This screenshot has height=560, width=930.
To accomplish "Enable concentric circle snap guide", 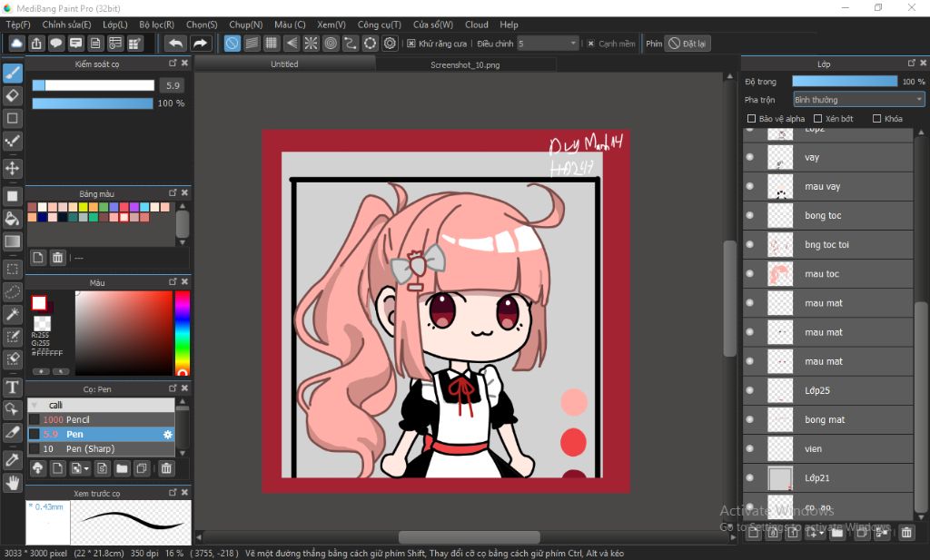I will tap(331, 44).
